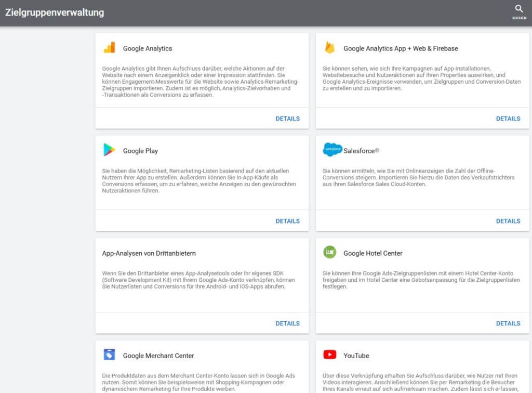The image size is (532, 393).
Task: Click the search magnifier icon
Action: (x=518, y=9)
